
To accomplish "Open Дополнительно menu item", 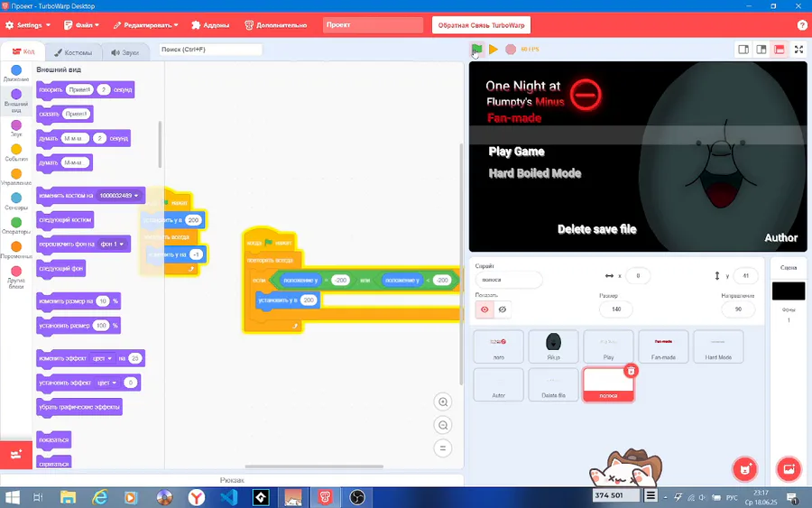I will 275,25.
